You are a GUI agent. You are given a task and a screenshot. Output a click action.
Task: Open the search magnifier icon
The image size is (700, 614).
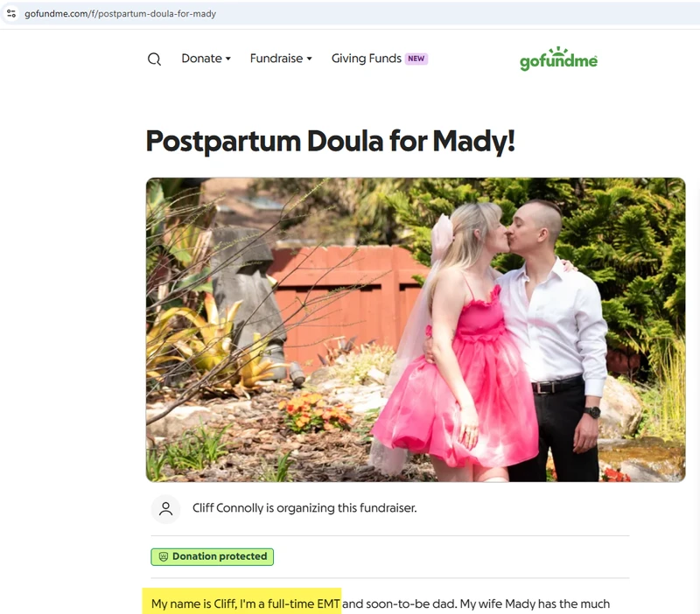click(x=154, y=59)
